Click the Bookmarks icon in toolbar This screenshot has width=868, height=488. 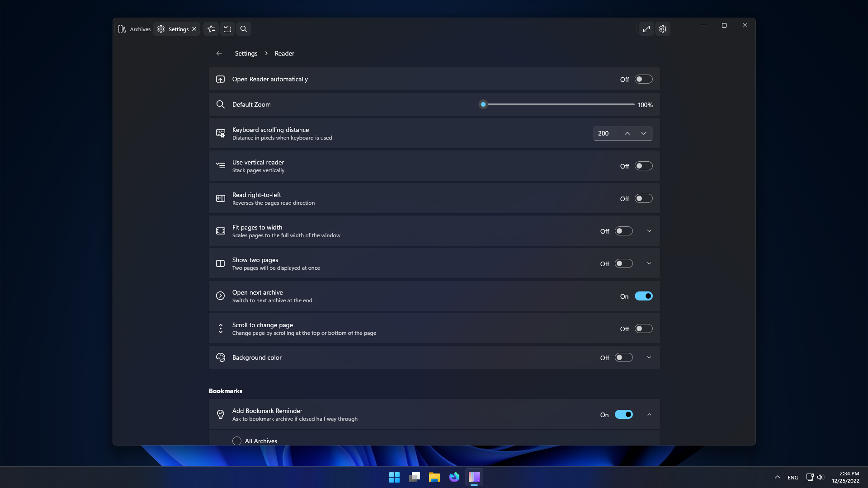(211, 28)
